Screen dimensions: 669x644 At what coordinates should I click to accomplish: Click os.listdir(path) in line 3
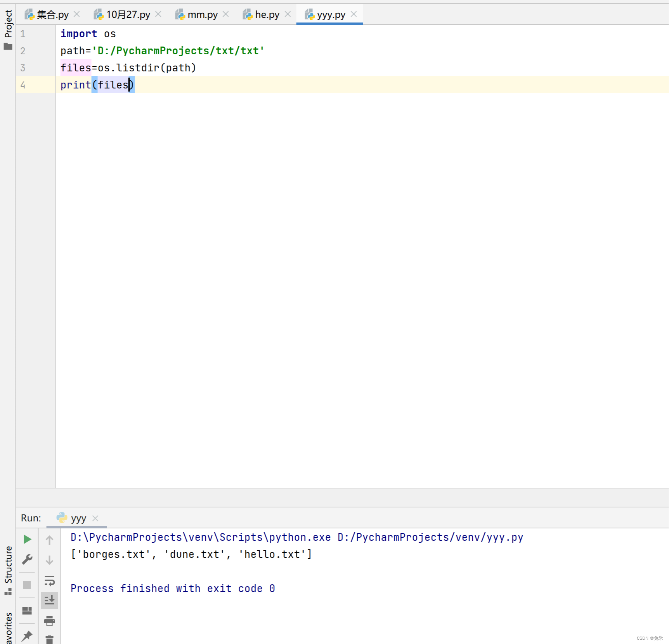[147, 68]
